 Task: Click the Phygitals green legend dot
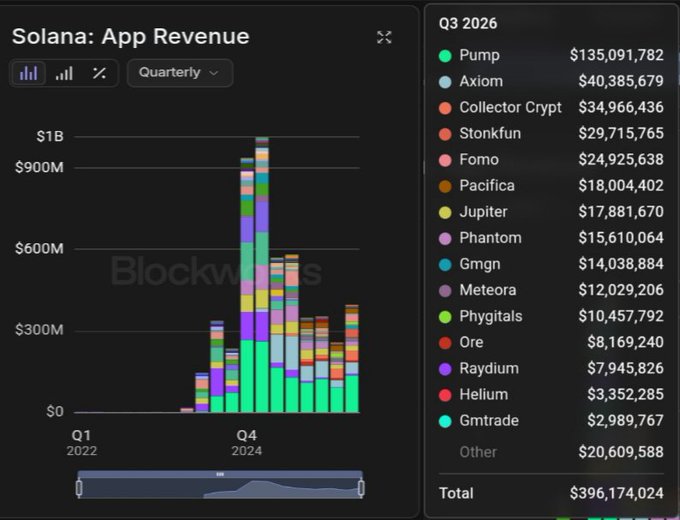[x=445, y=317]
